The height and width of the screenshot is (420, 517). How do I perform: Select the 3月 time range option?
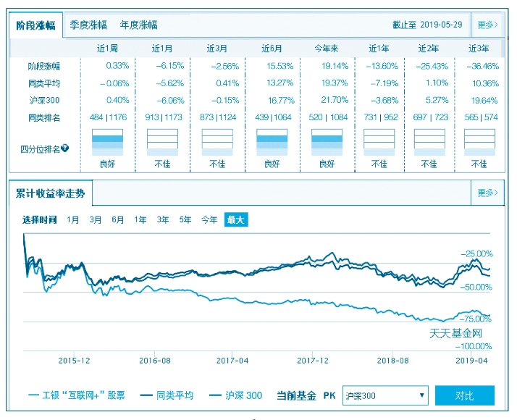tap(96, 219)
